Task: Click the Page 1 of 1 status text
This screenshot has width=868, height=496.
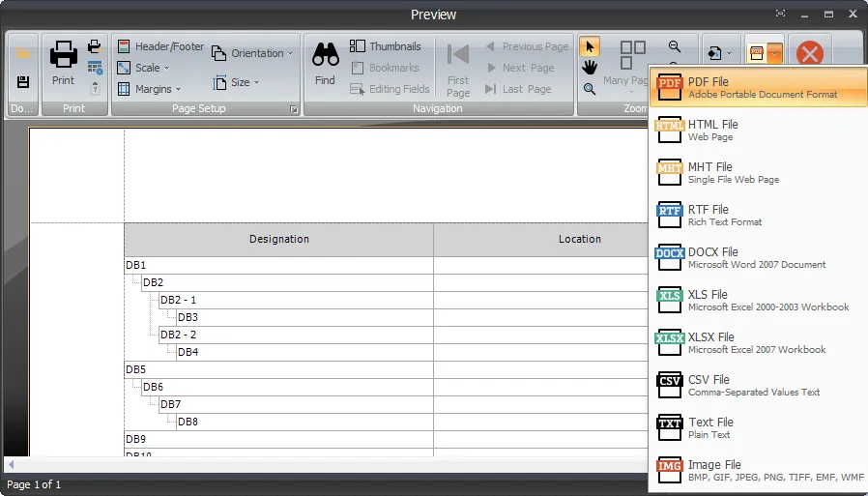Action: point(34,484)
